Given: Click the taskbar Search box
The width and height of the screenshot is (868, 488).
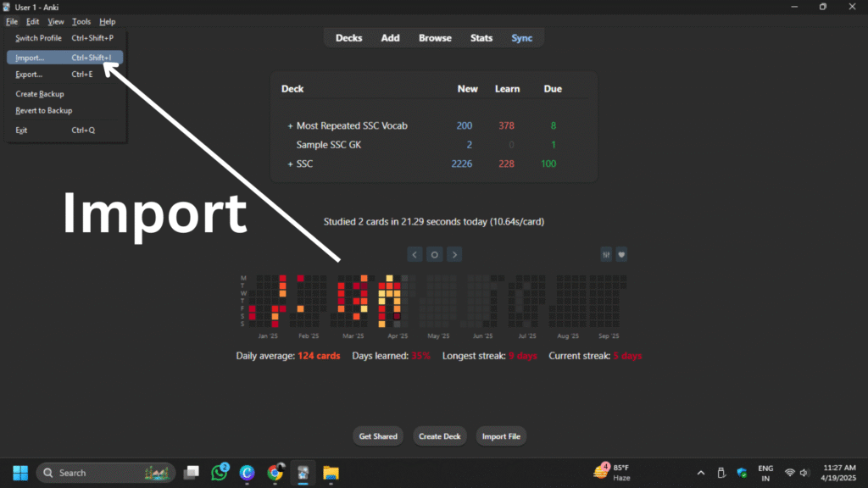Looking at the screenshot, I should point(106,473).
